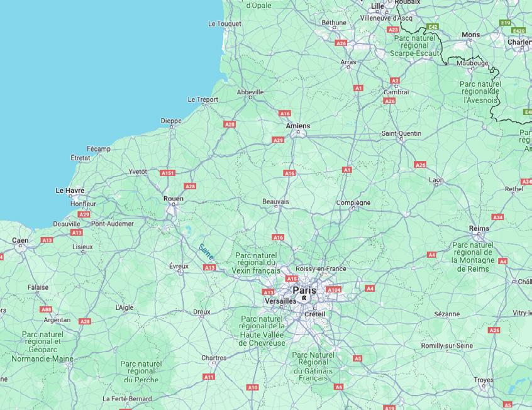Image resolution: width=532 pixels, height=410 pixels.
Task: Open Parc naturel régional du Vexin français
Action: [x=256, y=263]
